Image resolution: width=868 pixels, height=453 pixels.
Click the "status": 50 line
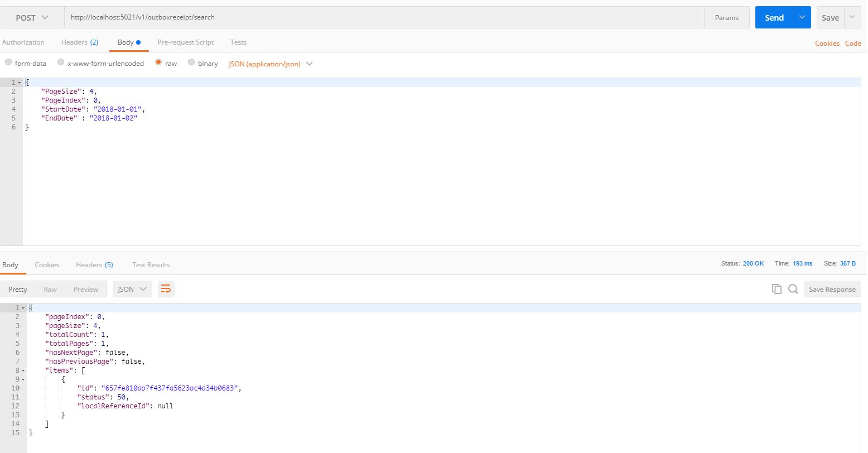103,397
